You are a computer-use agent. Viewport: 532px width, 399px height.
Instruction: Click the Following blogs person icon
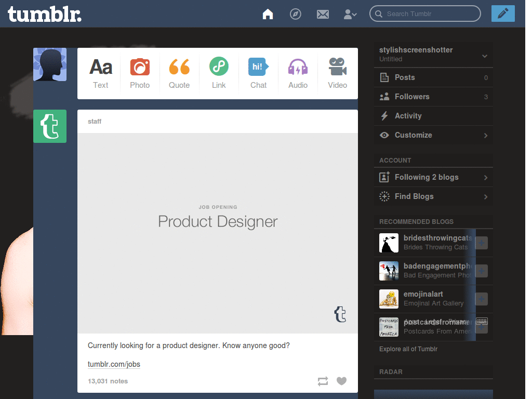(384, 177)
